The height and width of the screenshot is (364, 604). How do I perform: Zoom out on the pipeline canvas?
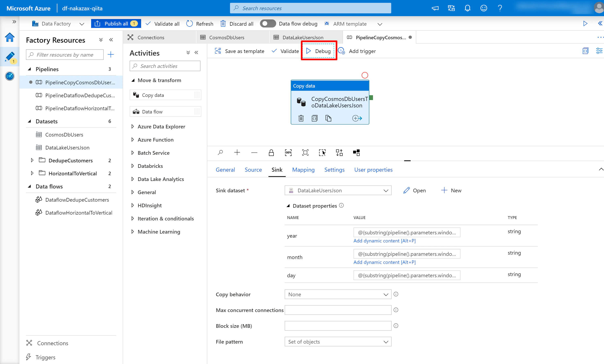pos(254,152)
